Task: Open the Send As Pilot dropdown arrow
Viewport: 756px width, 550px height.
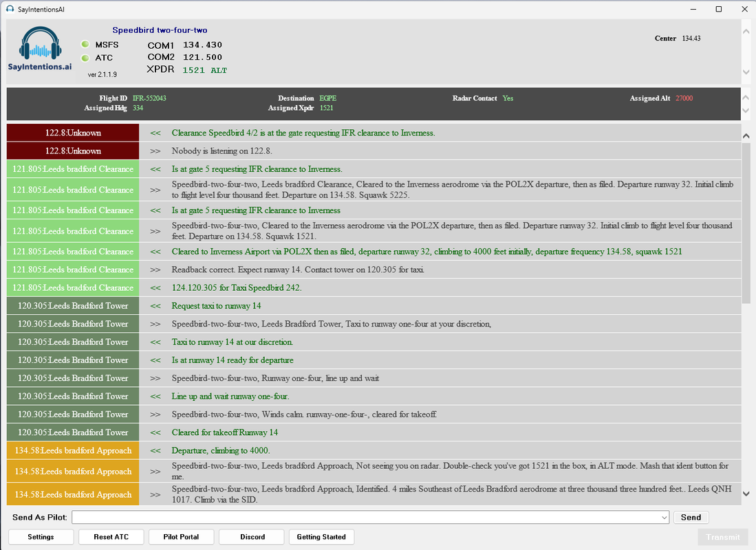Action: [x=665, y=517]
